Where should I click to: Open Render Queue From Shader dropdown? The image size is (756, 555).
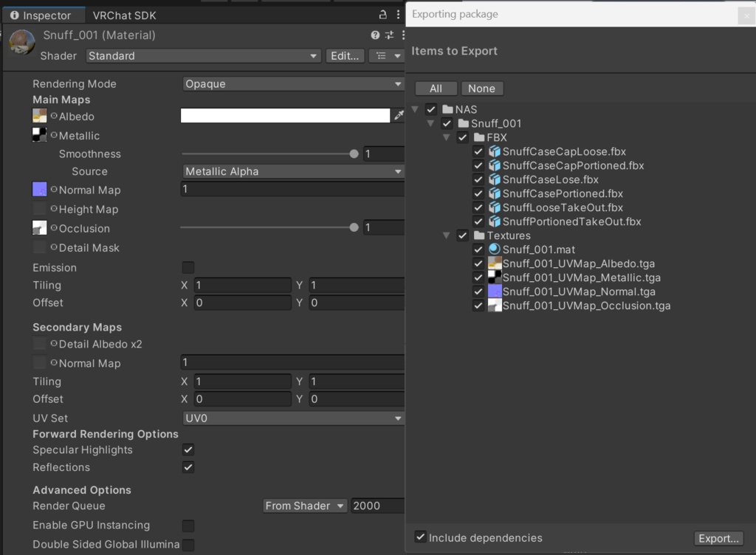[x=305, y=506]
